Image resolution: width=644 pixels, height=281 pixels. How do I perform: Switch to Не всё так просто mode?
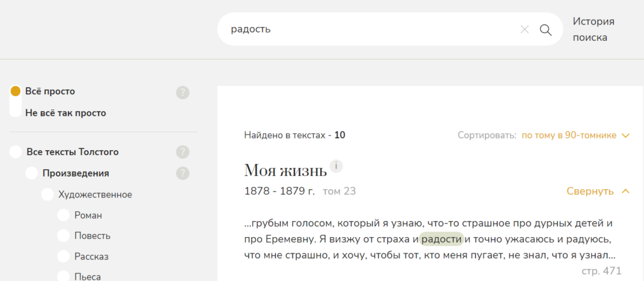point(16,113)
